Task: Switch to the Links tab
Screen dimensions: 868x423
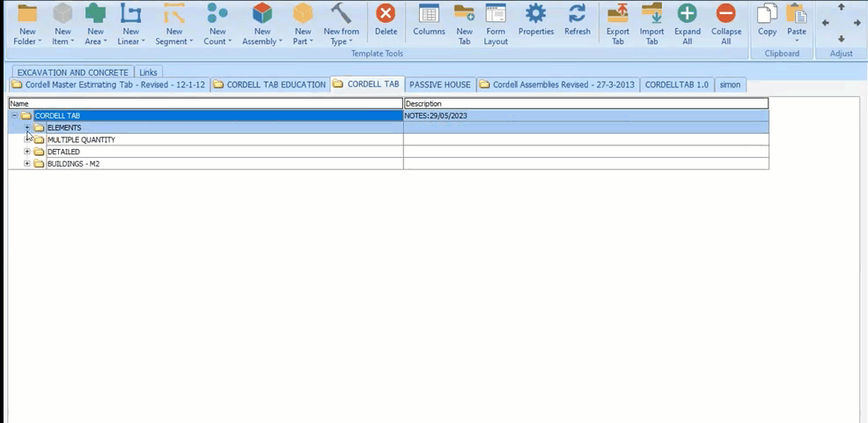Action: click(149, 72)
